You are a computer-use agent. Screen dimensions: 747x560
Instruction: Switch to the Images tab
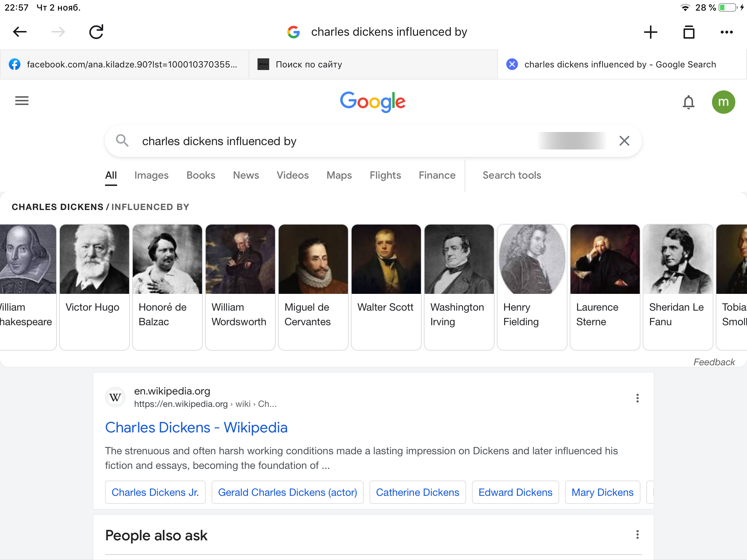click(151, 175)
